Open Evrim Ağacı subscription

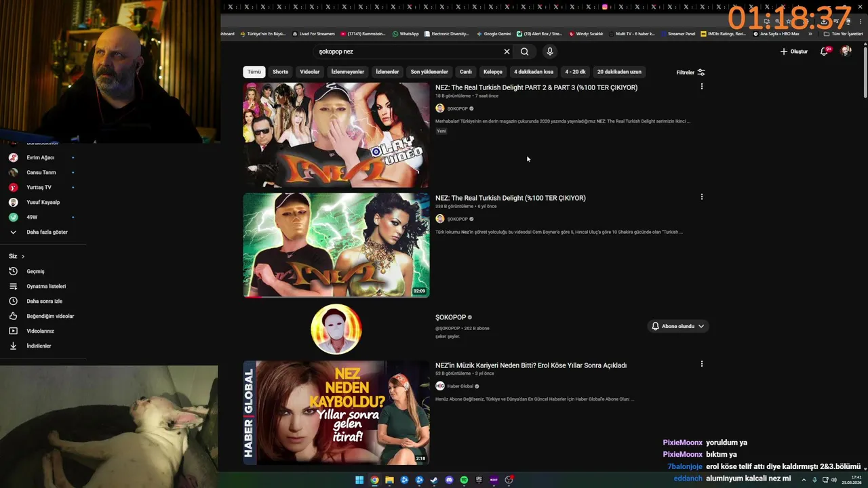(41, 157)
